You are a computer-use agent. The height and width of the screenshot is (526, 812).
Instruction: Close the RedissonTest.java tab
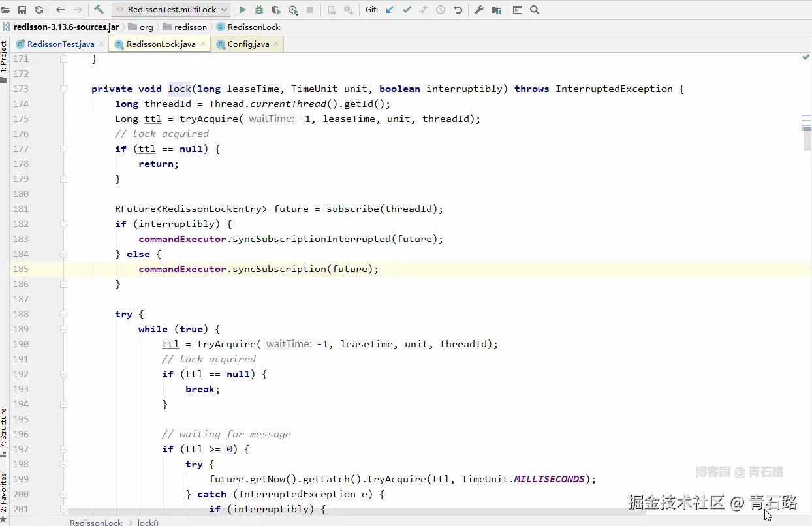[x=101, y=44]
